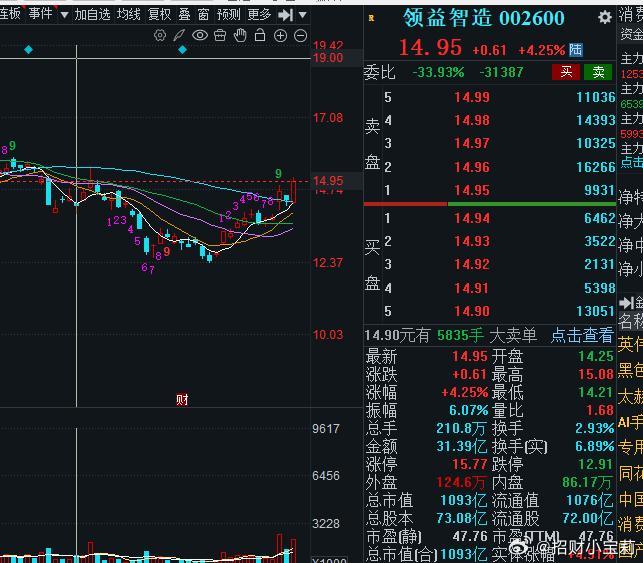The image size is (643, 563).
Task: Click the green 卖 sell button
Action: [598, 72]
